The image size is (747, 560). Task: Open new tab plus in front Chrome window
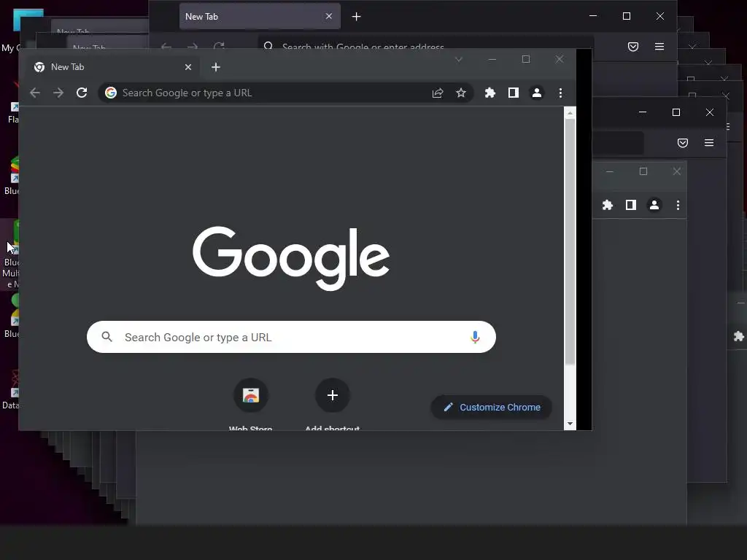(x=216, y=67)
